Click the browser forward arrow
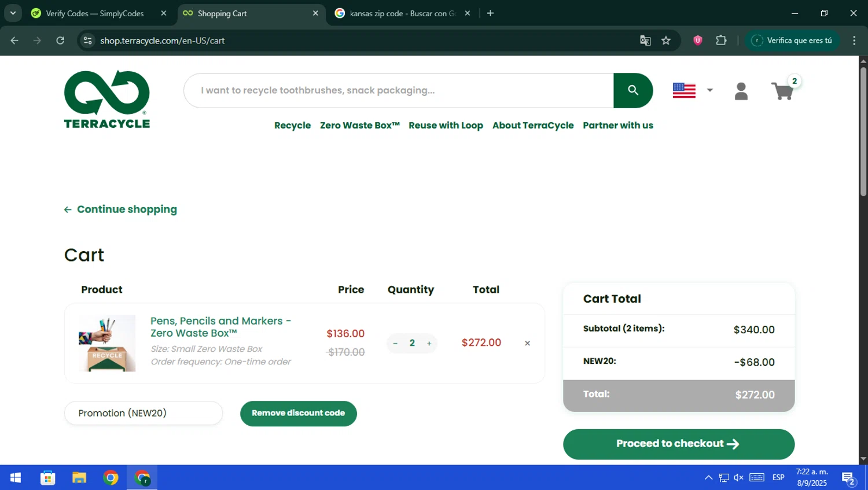 click(x=37, y=40)
